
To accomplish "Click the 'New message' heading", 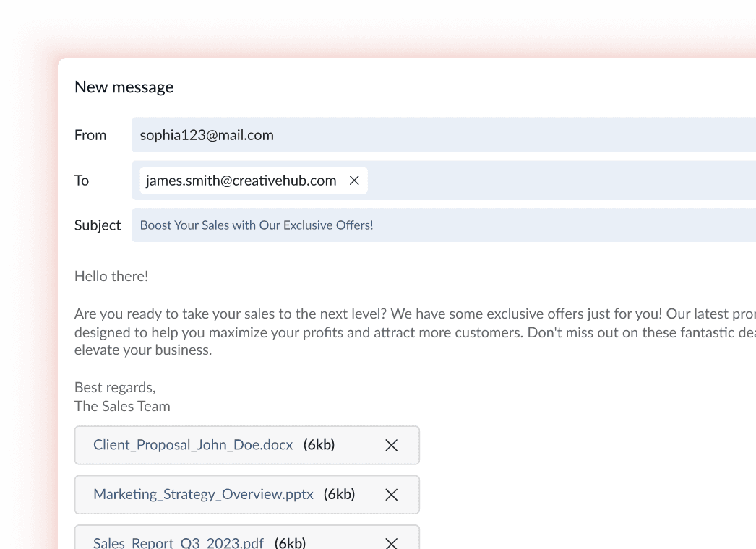I will [x=124, y=87].
